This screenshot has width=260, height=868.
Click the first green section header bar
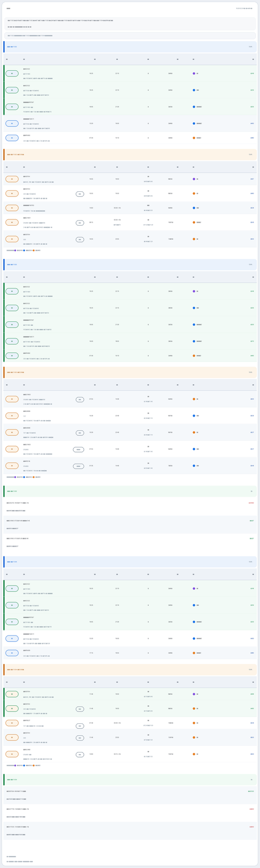(x=130, y=491)
